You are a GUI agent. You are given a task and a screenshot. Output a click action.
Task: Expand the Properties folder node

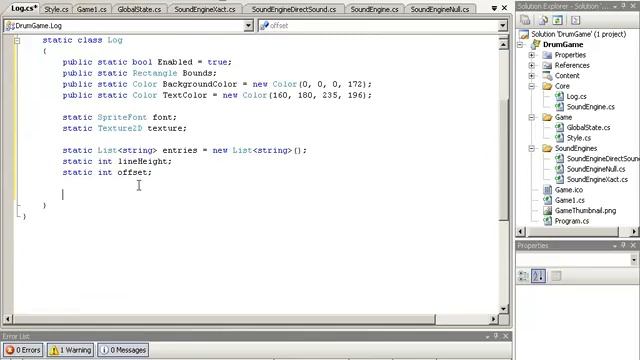coord(531,55)
